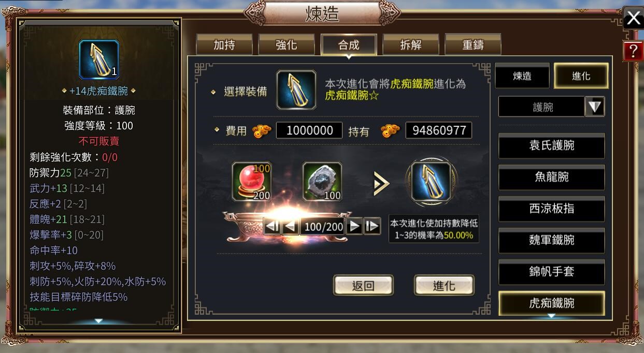Viewport: 644px width, 353px height.
Task: Click the +14虎痴鐵腕 item icon in the left panel
Action: pos(99,60)
